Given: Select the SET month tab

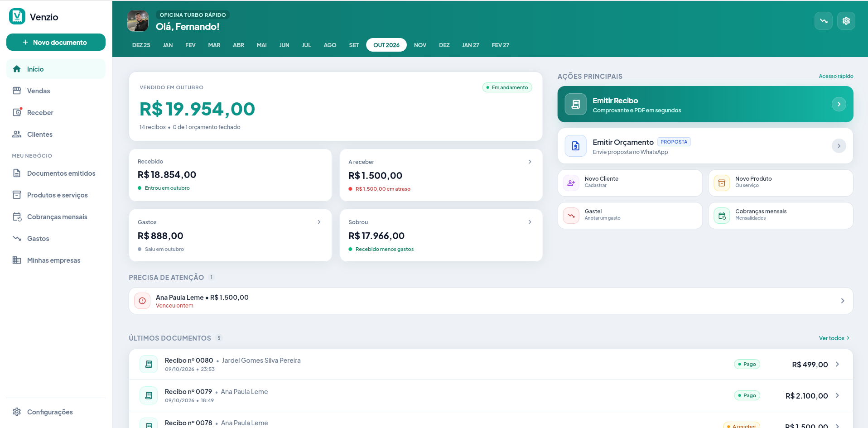Looking at the screenshot, I should 354,45.
